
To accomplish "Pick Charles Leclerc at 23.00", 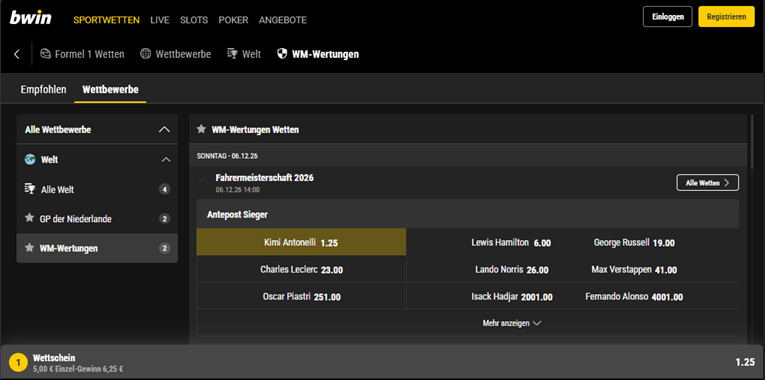I will [301, 269].
